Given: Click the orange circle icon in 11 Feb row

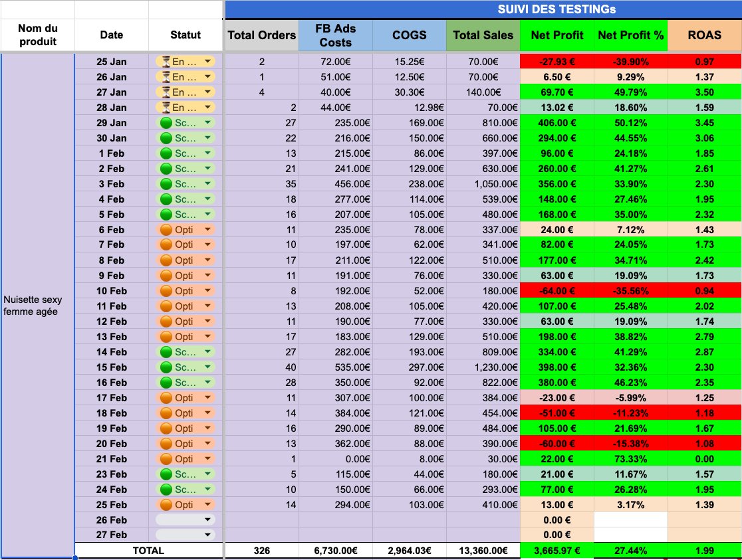Looking at the screenshot, I should tap(166, 306).
